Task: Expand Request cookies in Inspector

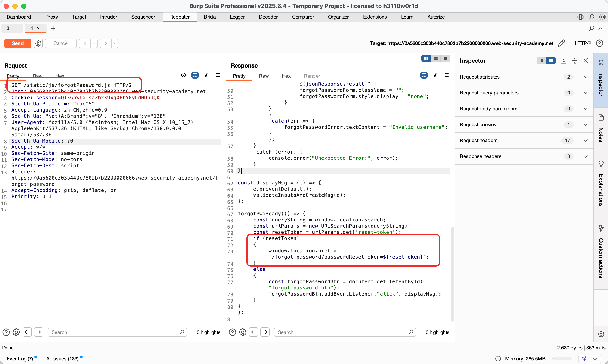Action: tap(585, 125)
